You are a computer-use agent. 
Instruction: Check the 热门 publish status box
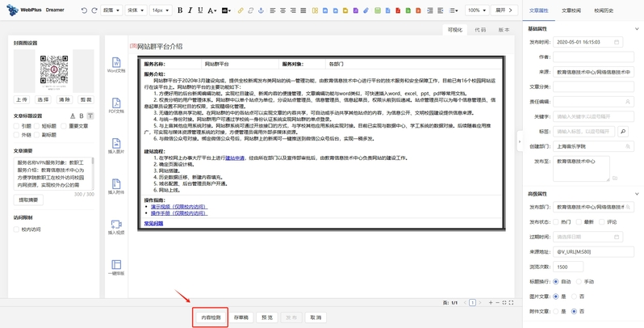(556, 222)
